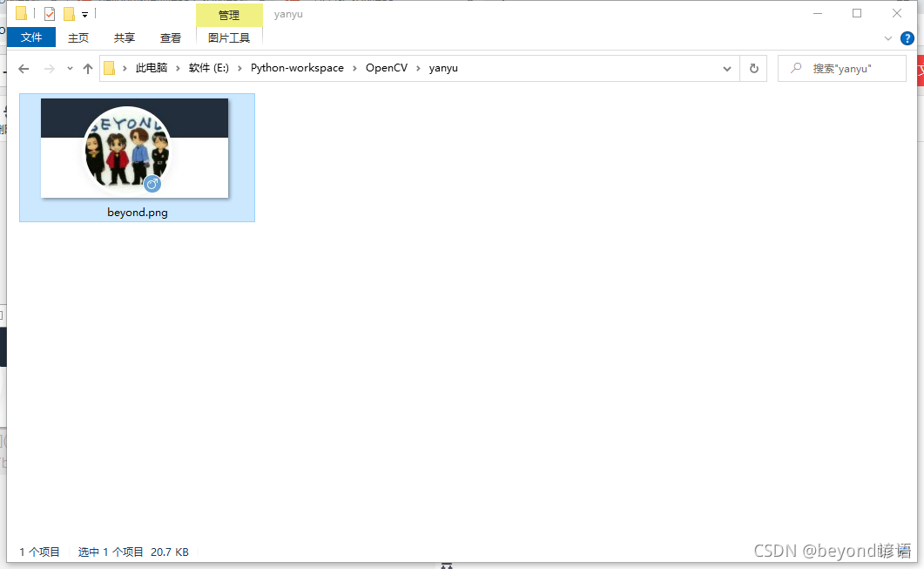The height and width of the screenshot is (569, 924).
Task: Refresh the yanyu folder view
Action: (x=753, y=68)
